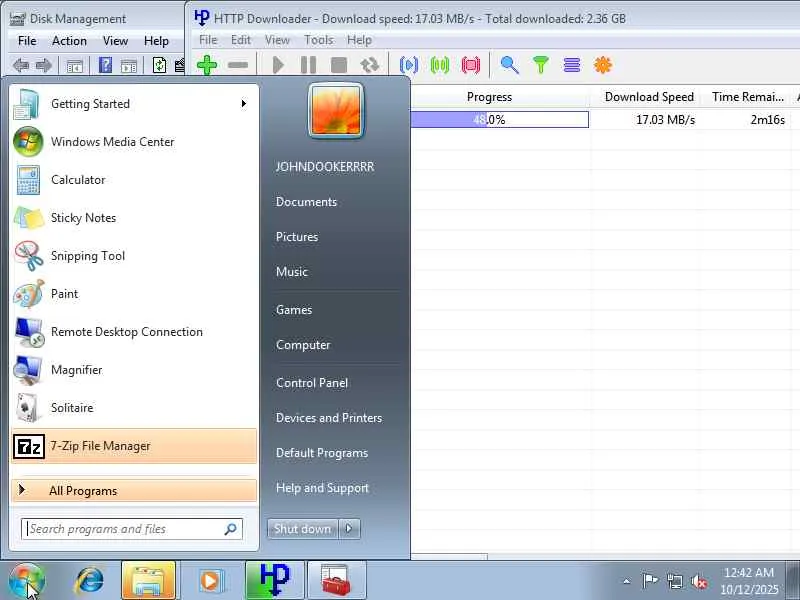This screenshot has width=800, height=600.
Task: Click the blue Start inactive downloads icon
Action: point(409,65)
